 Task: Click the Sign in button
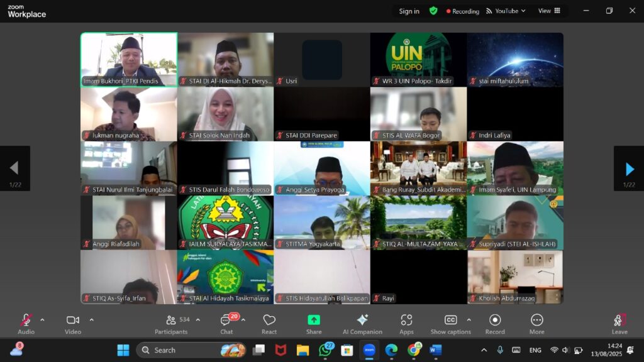(x=409, y=11)
